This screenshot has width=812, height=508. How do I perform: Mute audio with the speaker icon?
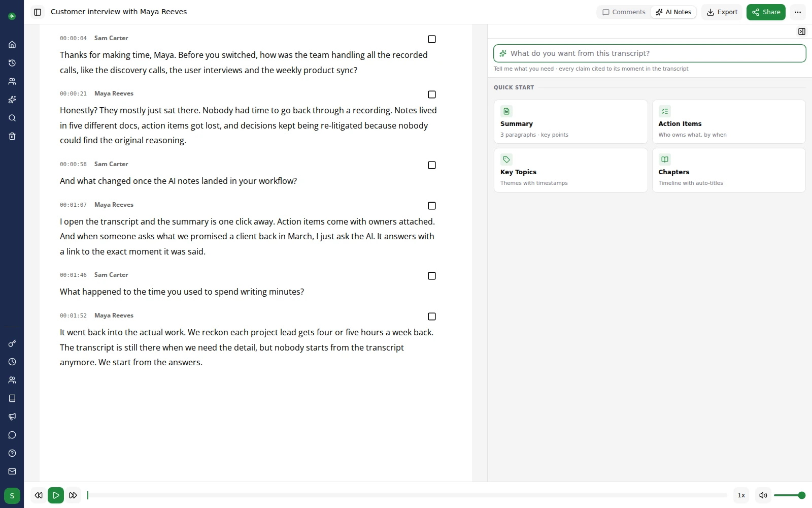click(763, 495)
